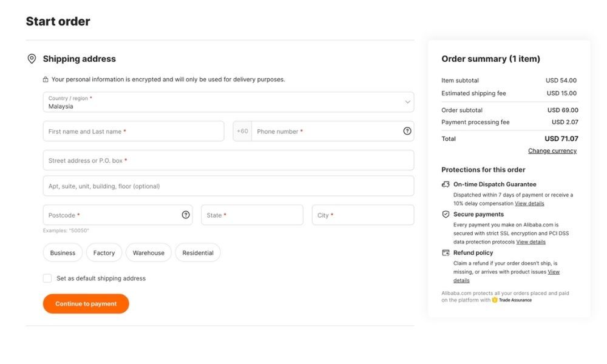This screenshot has height=364, width=607.
Task: Click the Start order page heading
Action: (58, 21)
